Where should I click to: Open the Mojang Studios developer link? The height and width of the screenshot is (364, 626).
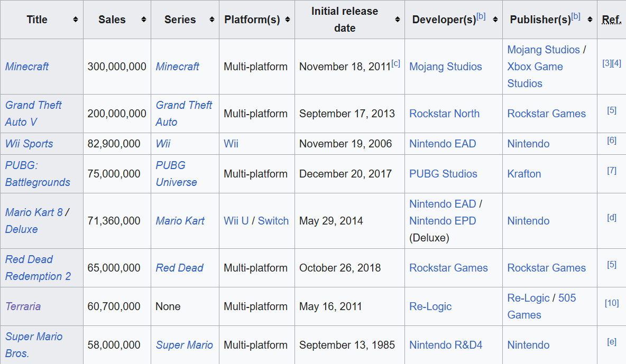click(x=446, y=67)
